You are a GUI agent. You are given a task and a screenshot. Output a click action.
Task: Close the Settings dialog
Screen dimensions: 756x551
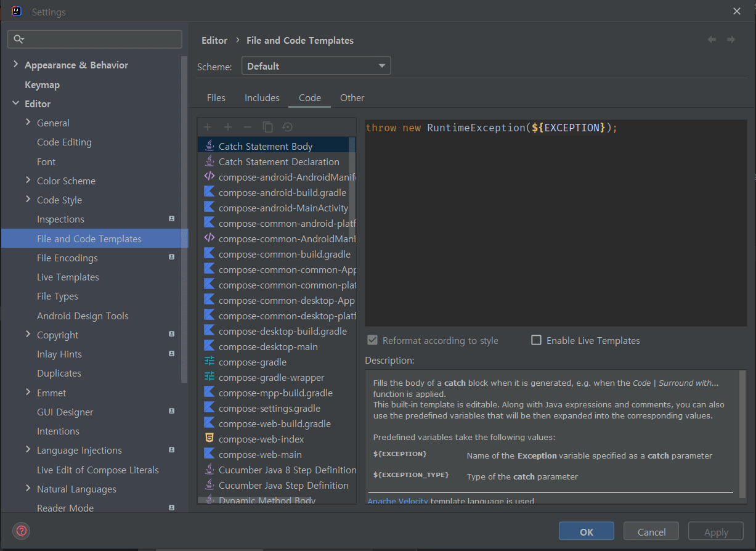(x=737, y=11)
